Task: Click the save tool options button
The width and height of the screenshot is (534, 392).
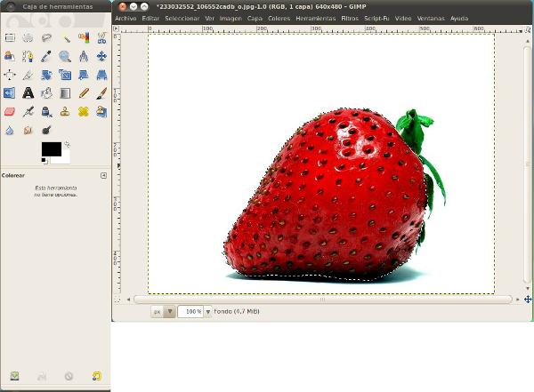Action: [14, 377]
